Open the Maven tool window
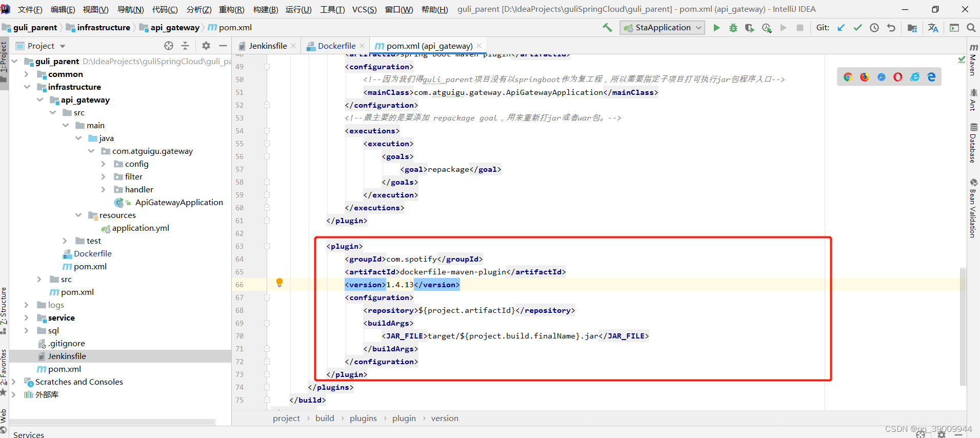980x438 pixels. (x=973, y=59)
